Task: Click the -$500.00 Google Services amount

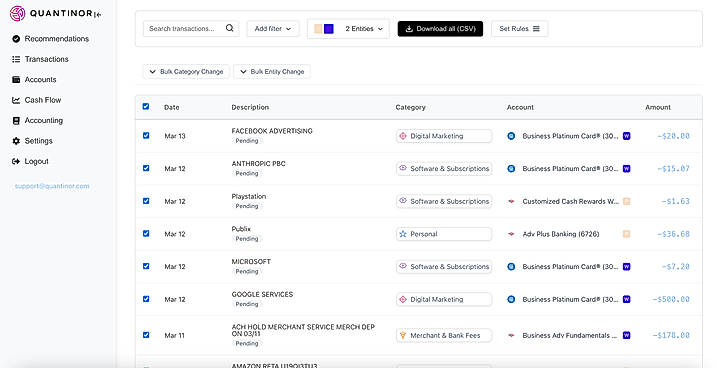Action: 670,299
